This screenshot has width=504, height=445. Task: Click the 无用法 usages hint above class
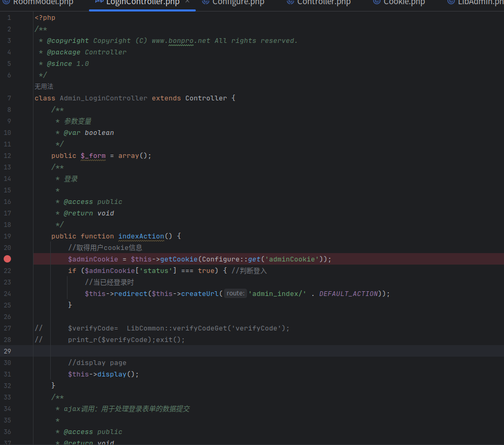point(44,86)
